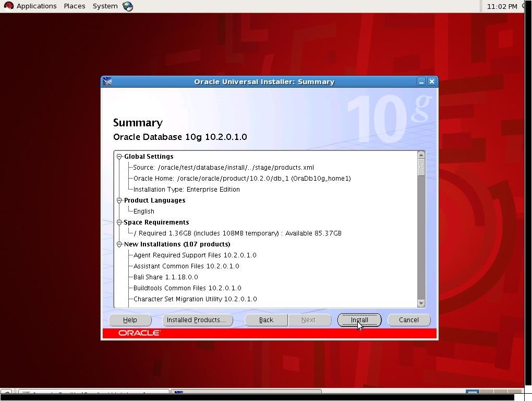Click the summary list scrollbar thumb
The width and height of the screenshot is (532, 401).
pyautogui.click(x=421, y=168)
